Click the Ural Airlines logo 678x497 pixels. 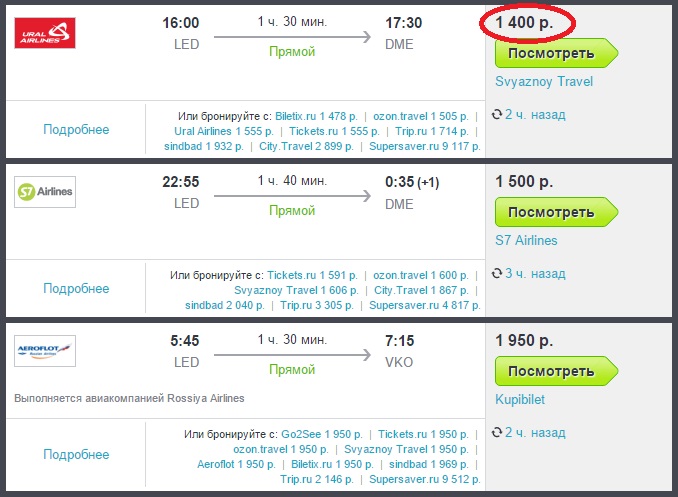point(45,33)
